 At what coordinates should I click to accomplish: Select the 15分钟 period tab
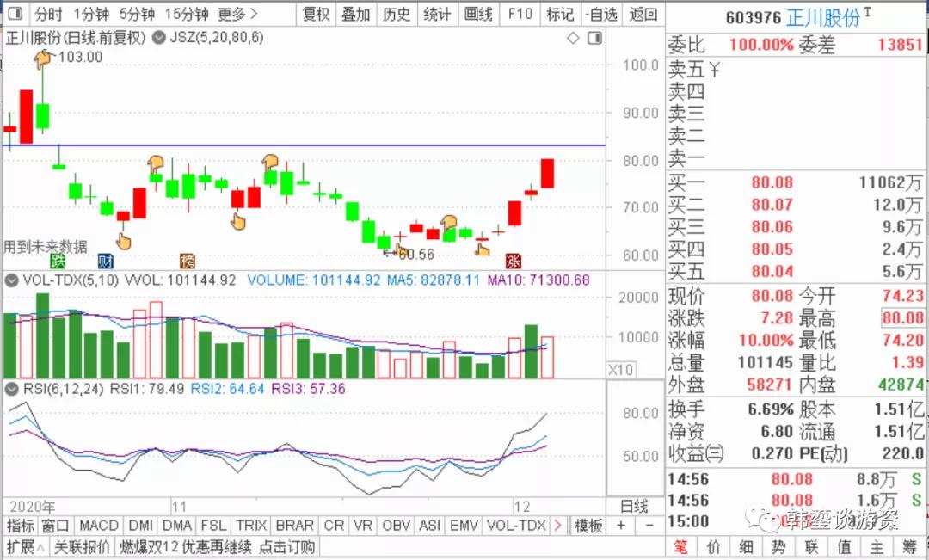click(187, 14)
